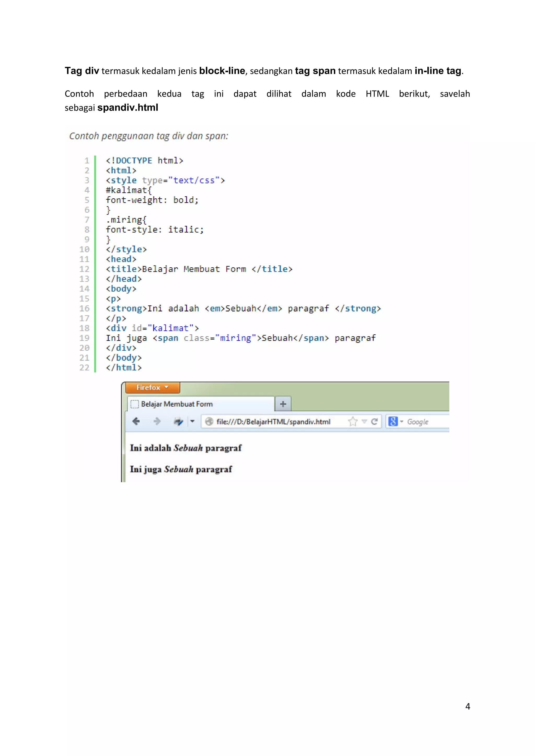Screen dimensions: 535x756
Task: Bookmark this page with the star icon
Action: coord(353,421)
